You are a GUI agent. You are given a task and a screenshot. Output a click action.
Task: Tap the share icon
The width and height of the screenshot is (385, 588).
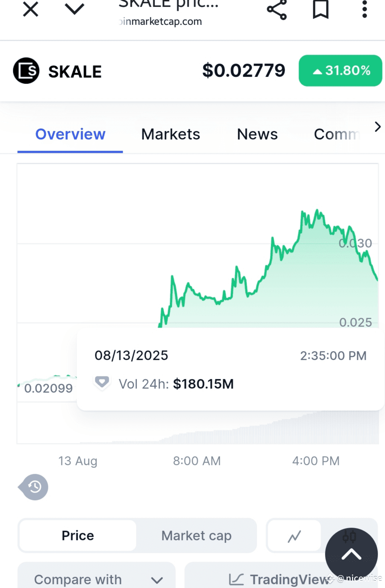pyautogui.click(x=277, y=10)
